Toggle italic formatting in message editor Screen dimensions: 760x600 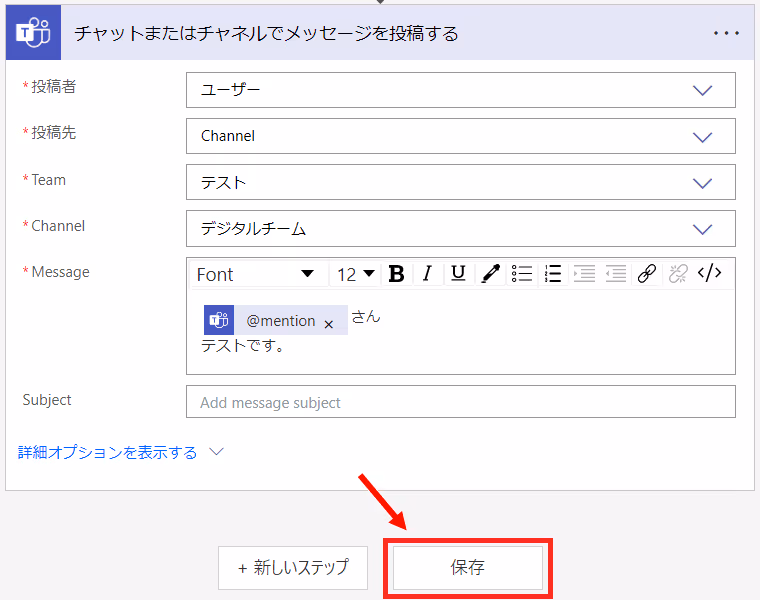[427, 274]
